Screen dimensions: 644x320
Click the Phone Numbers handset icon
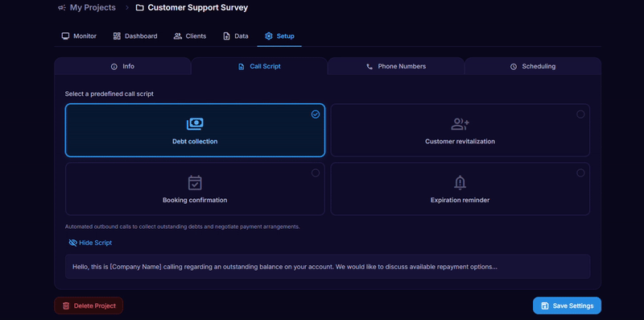(x=369, y=67)
